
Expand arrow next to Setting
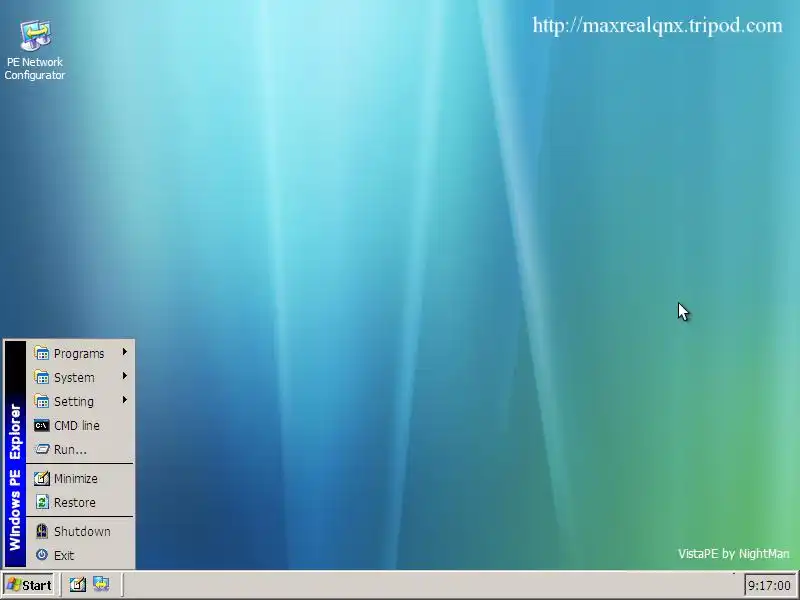click(124, 399)
